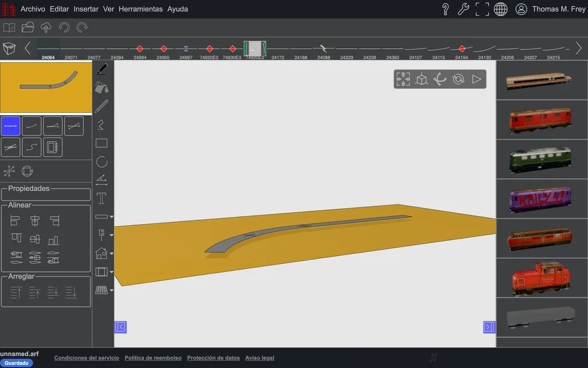Zoom to fit the layout

pos(403,79)
